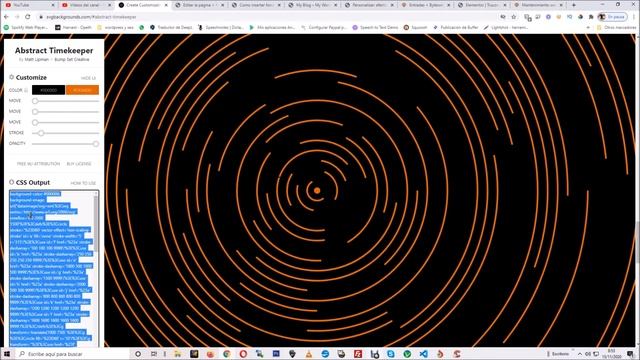The width and height of the screenshot is (640, 360).
Task: Open Cortana circle icon on taskbar
Action: [x=138, y=354]
